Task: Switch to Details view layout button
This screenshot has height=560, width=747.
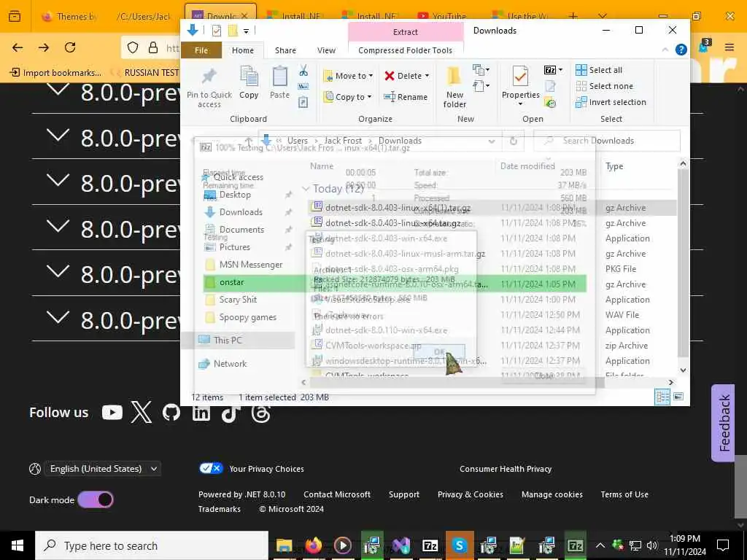Action: coord(662,397)
